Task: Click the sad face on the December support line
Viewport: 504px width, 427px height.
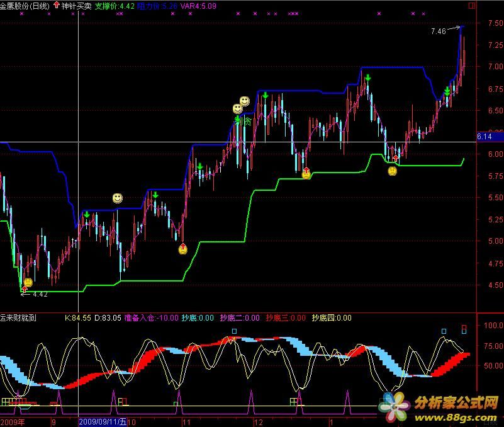Action: click(x=306, y=175)
